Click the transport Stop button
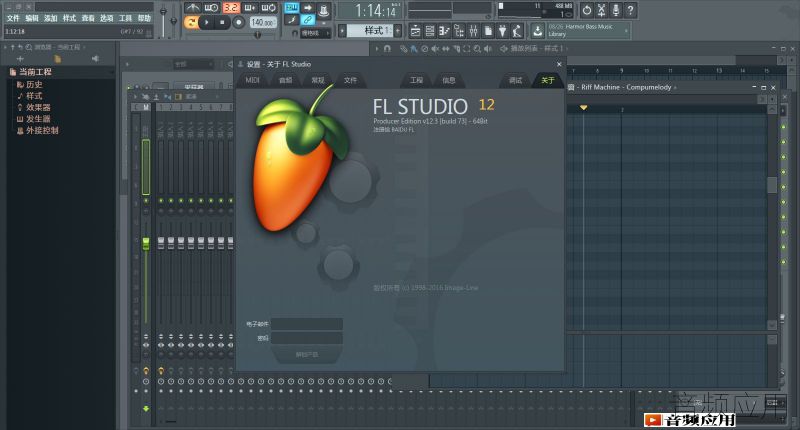The height and width of the screenshot is (430, 800). (222, 22)
